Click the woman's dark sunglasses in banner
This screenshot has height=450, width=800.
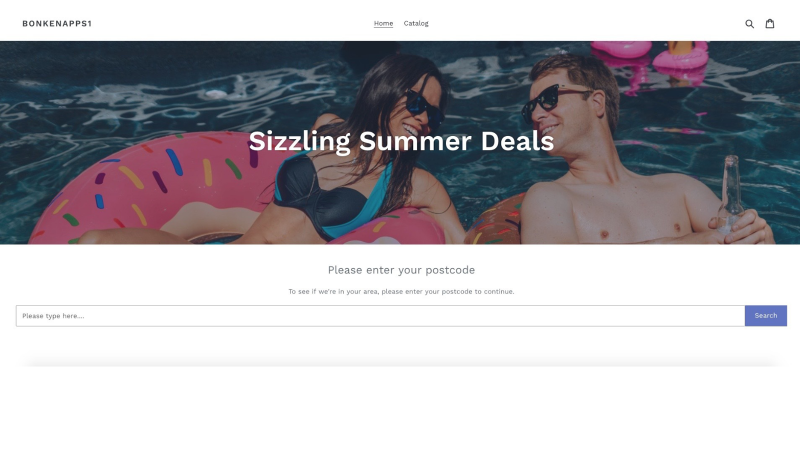[x=423, y=108]
